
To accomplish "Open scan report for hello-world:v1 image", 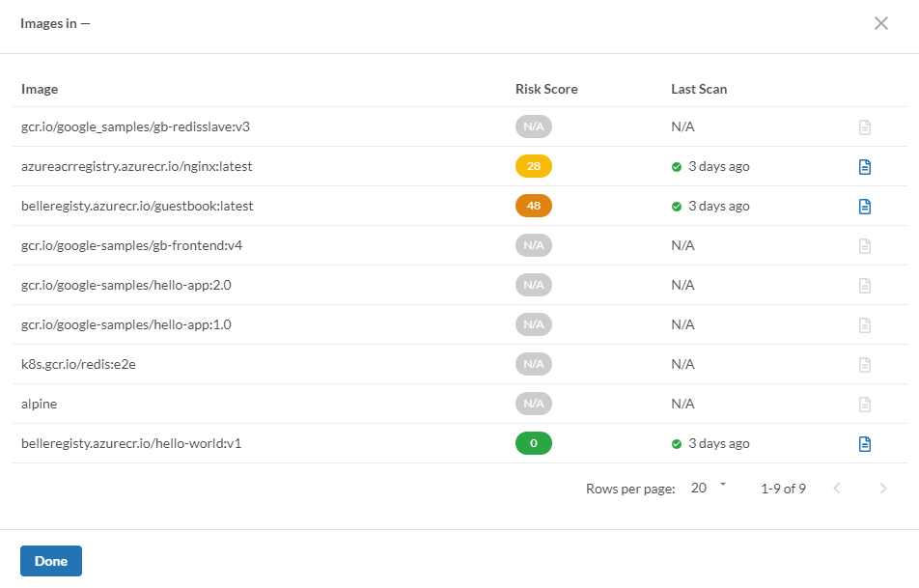I will [865, 444].
